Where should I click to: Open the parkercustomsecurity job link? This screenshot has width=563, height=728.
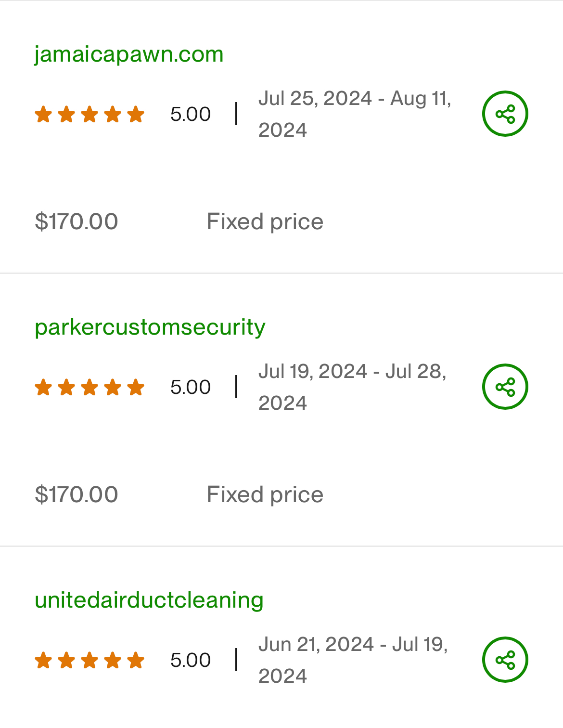[150, 327]
